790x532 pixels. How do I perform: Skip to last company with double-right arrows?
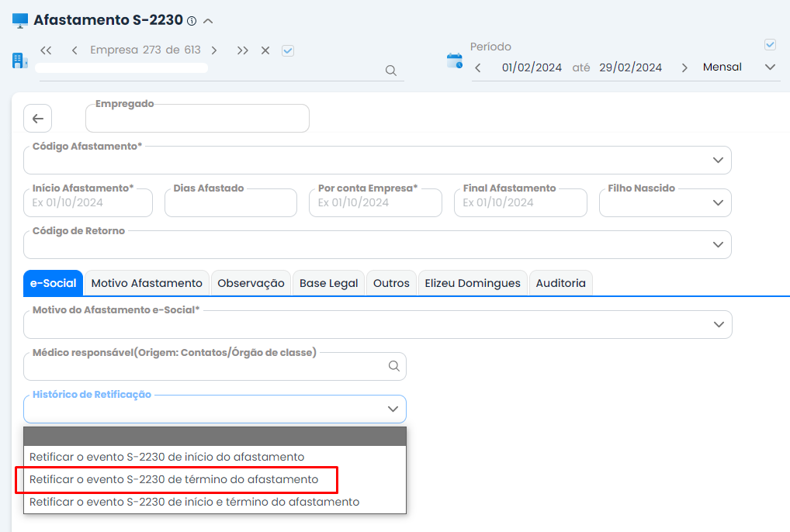pyautogui.click(x=242, y=50)
